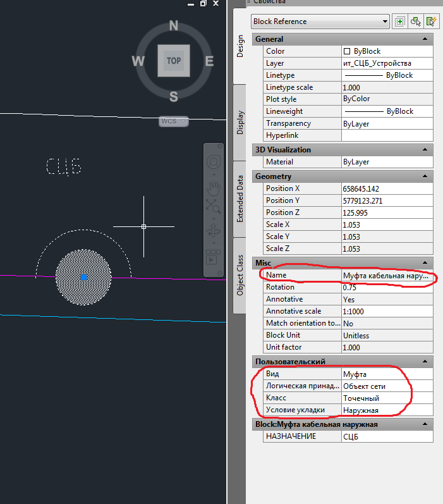Collapse the Пользовательский section
The height and width of the screenshot is (504, 443).
point(425,361)
